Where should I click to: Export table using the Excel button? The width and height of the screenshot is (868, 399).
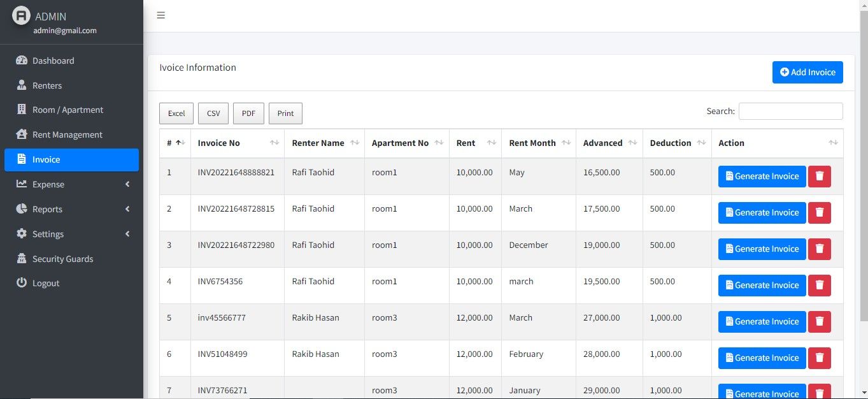[x=176, y=113]
